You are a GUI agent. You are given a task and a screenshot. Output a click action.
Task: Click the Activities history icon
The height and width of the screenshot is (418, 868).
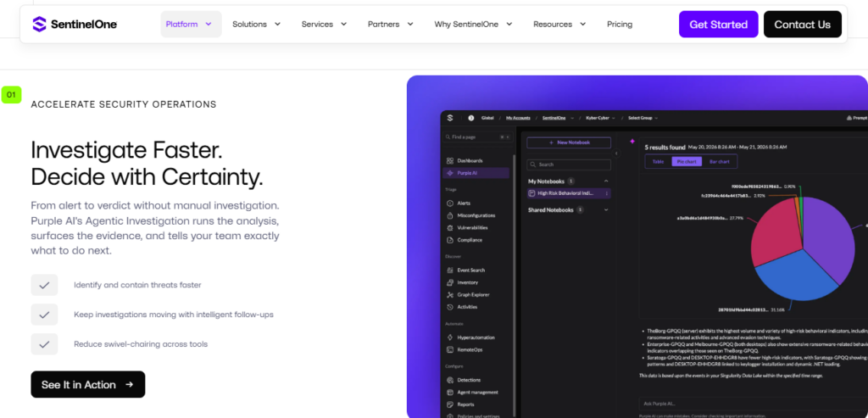point(450,307)
